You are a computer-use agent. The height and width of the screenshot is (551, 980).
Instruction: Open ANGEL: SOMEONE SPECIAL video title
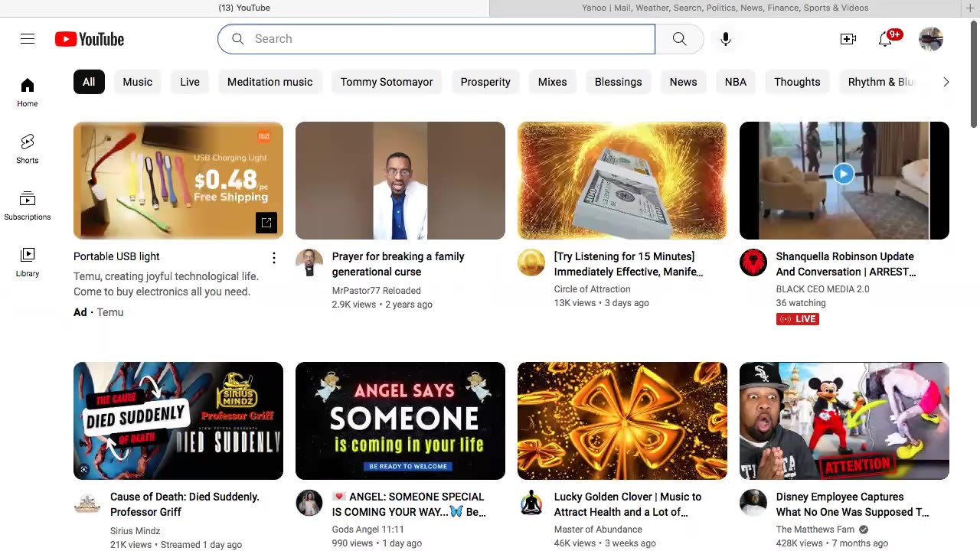click(409, 504)
